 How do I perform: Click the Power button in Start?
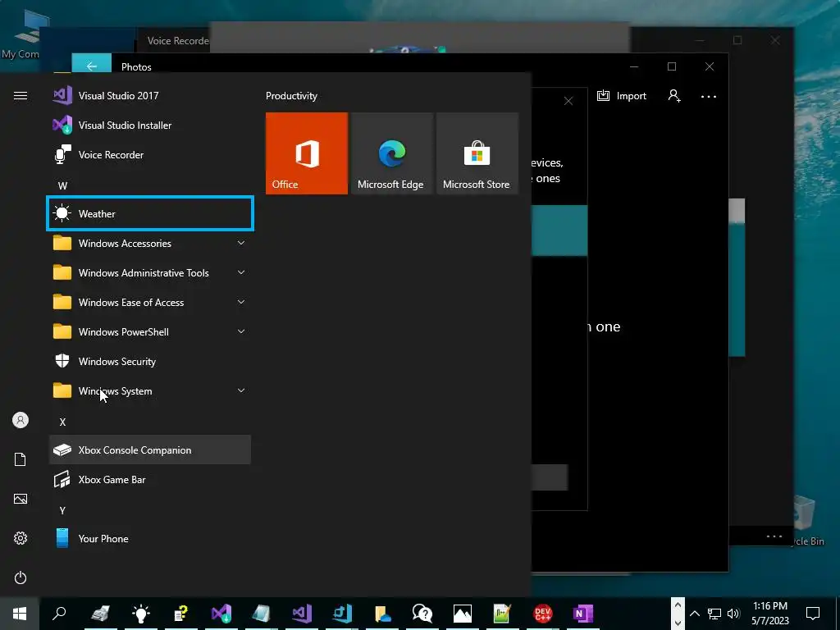tap(21, 577)
